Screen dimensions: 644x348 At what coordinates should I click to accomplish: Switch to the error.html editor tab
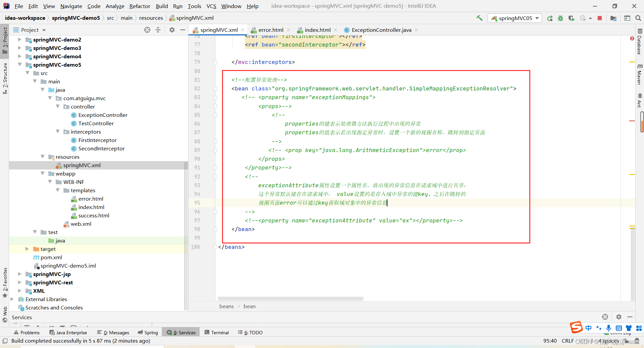[x=270, y=30]
